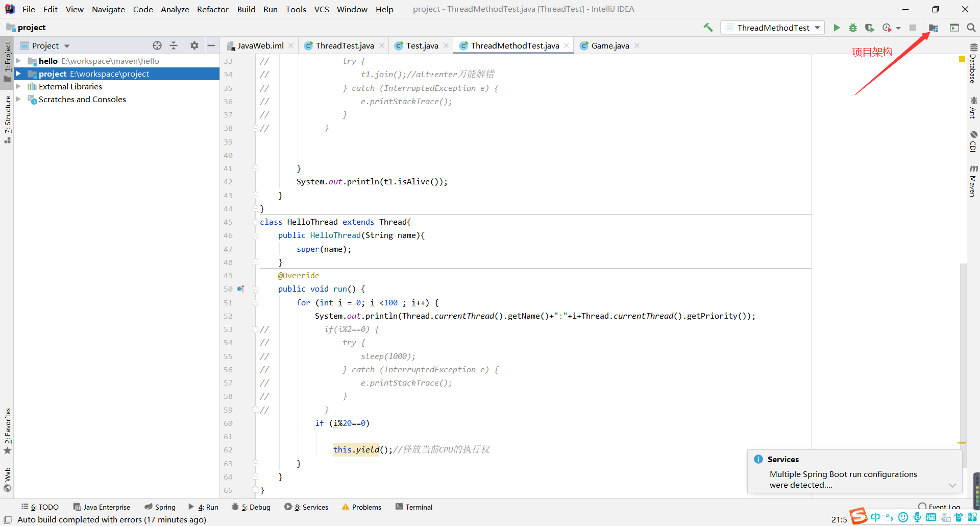Open the File menu

point(29,9)
